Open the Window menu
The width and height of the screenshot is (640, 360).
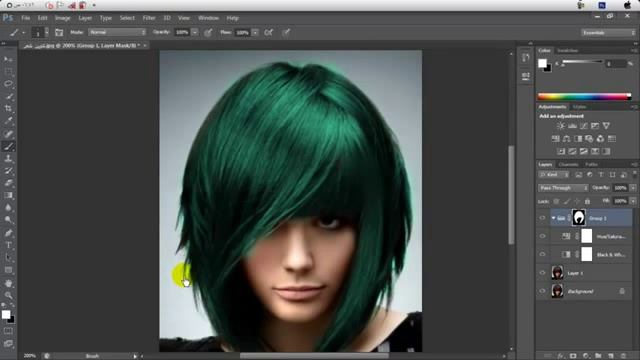tap(208, 18)
